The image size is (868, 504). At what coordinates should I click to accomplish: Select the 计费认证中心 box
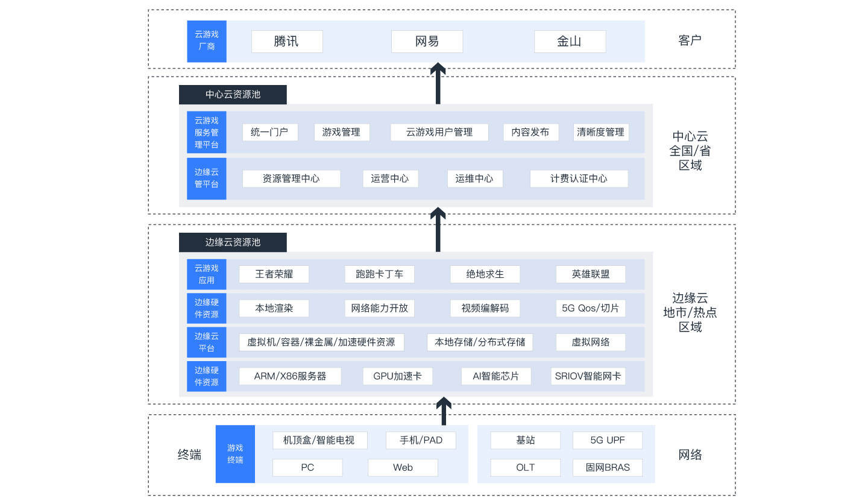(x=579, y=178)
